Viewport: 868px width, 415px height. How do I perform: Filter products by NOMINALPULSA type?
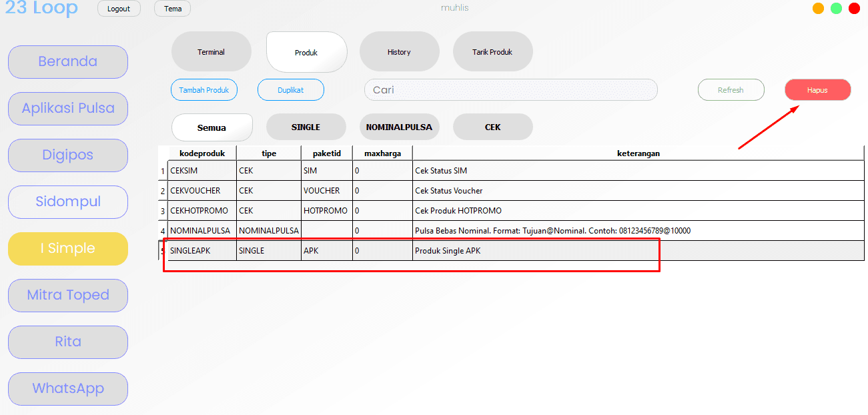point(399,127)
